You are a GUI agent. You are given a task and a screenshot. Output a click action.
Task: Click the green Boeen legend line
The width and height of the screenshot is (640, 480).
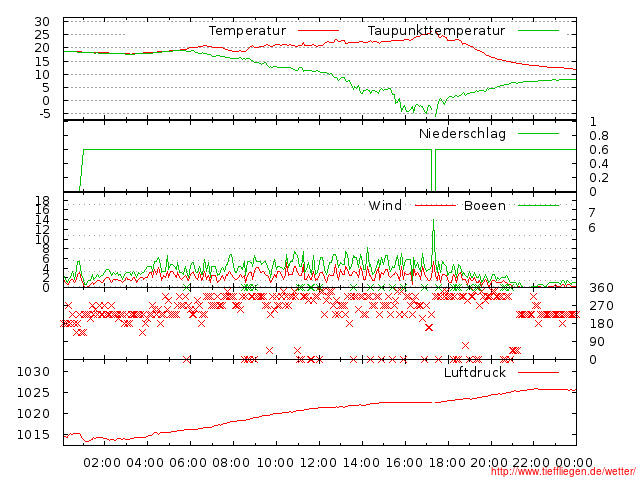538,205
